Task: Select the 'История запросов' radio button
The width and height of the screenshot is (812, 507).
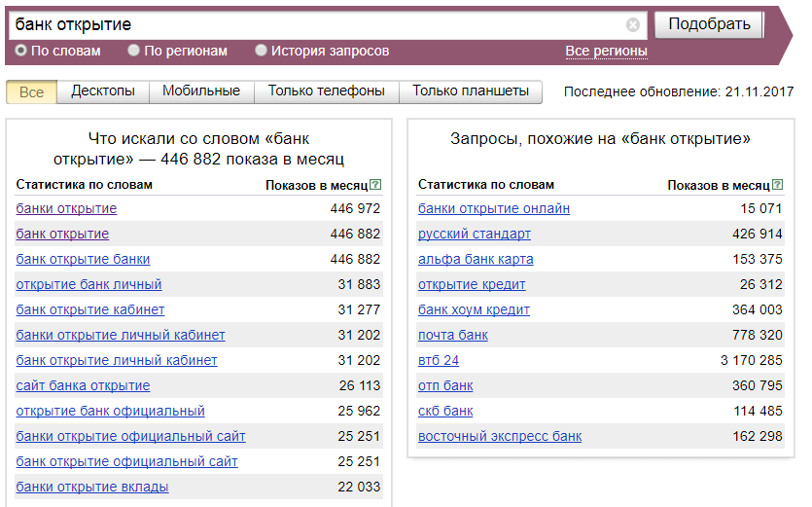Action: point(261,51)
